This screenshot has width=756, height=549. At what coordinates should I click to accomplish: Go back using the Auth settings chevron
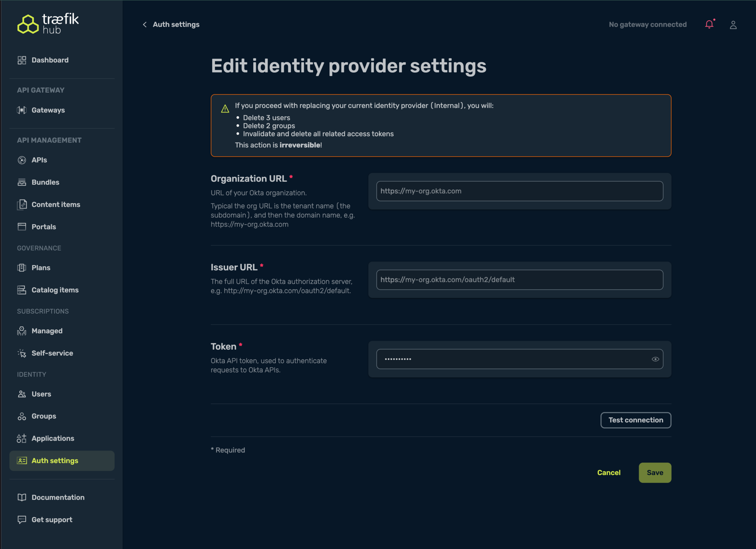pos(145,24)
